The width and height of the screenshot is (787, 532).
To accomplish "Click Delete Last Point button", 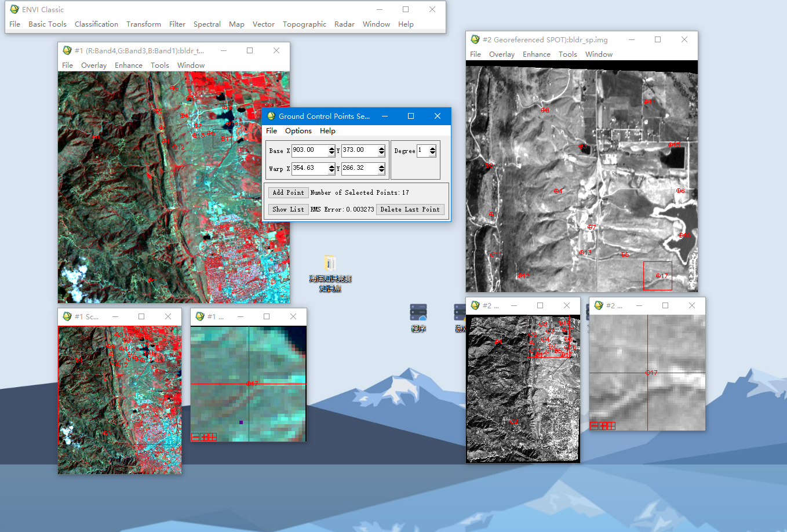I will (410, 209).
